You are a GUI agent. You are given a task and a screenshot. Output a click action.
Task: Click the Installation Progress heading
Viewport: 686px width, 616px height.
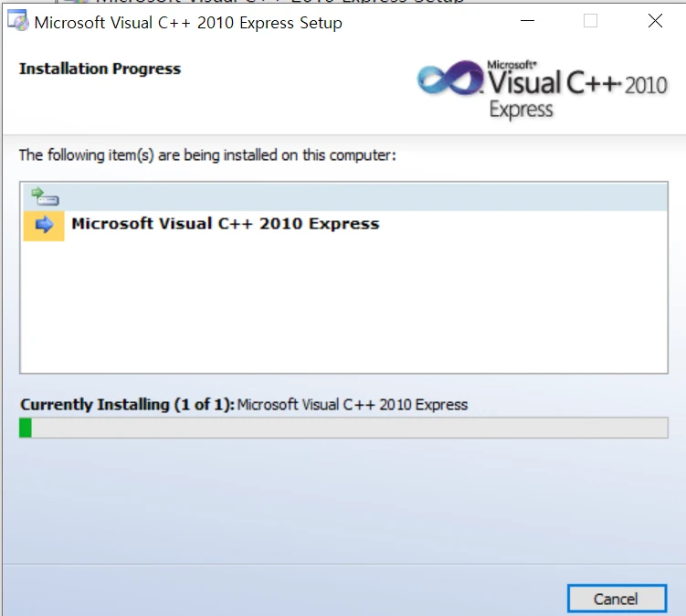100,69
